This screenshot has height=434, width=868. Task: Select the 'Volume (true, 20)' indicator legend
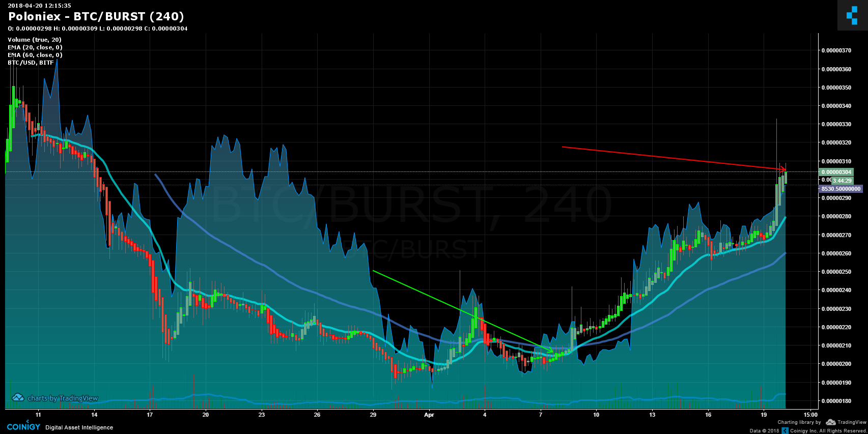pyautogui.click(x=35, y=40)
